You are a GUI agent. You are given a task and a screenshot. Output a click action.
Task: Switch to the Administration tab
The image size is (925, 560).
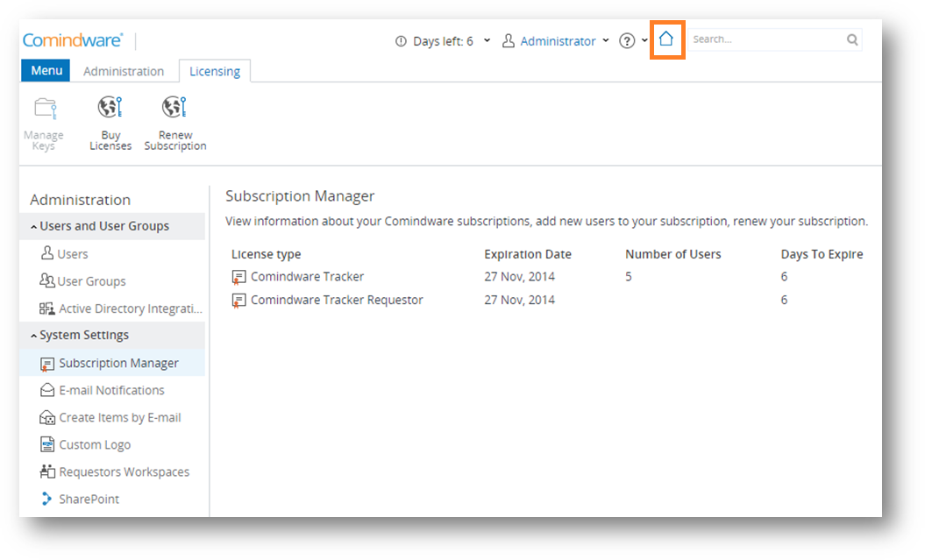coord(124,71)
